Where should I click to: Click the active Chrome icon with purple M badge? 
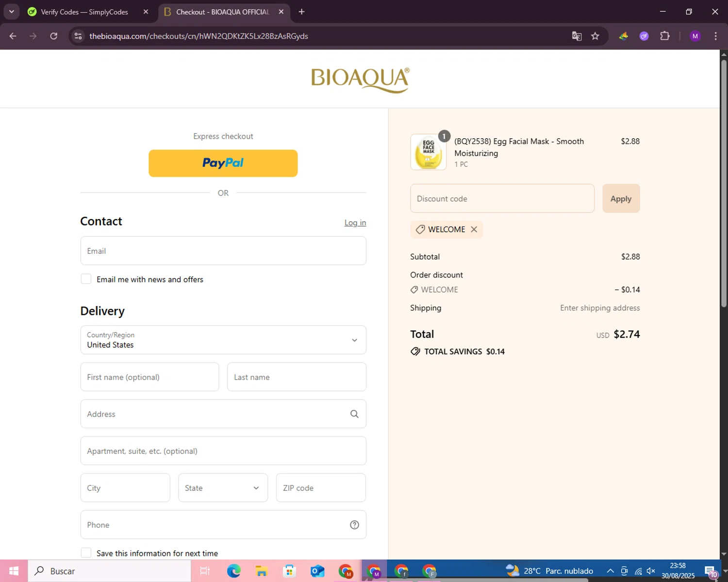(x=374, y=571)
